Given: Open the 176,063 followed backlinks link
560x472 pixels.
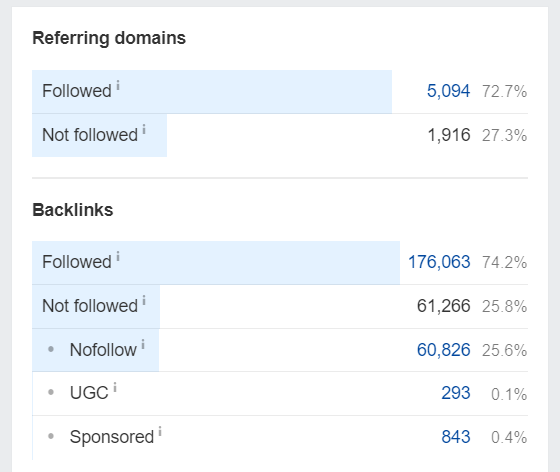Looking at the screenshot, I should pos(439,262).
